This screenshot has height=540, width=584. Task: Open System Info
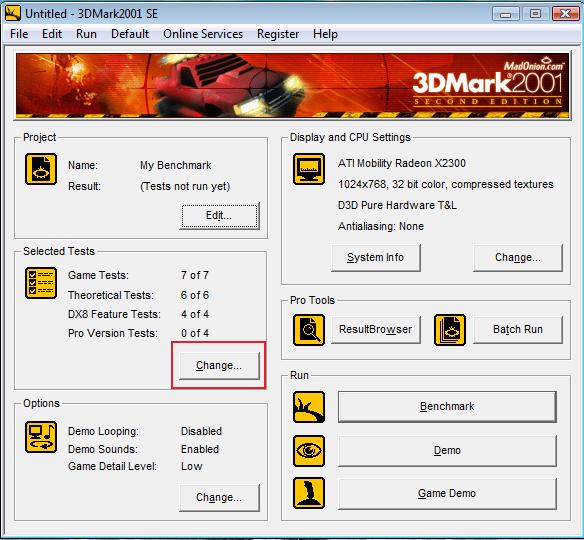(376, 258)
